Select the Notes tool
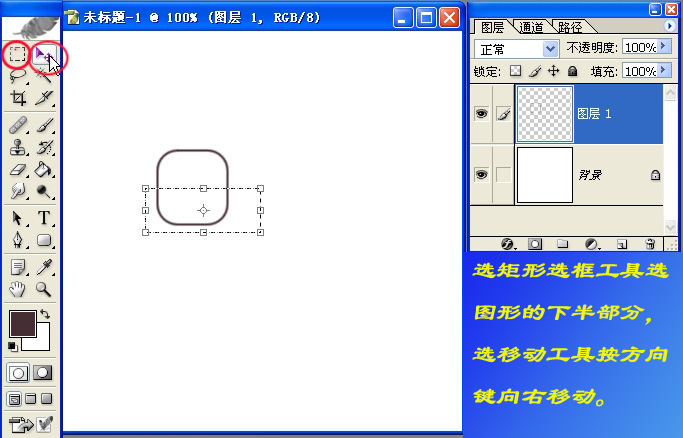This screenshot has width=683, height=438. click(x=17, y=267)
